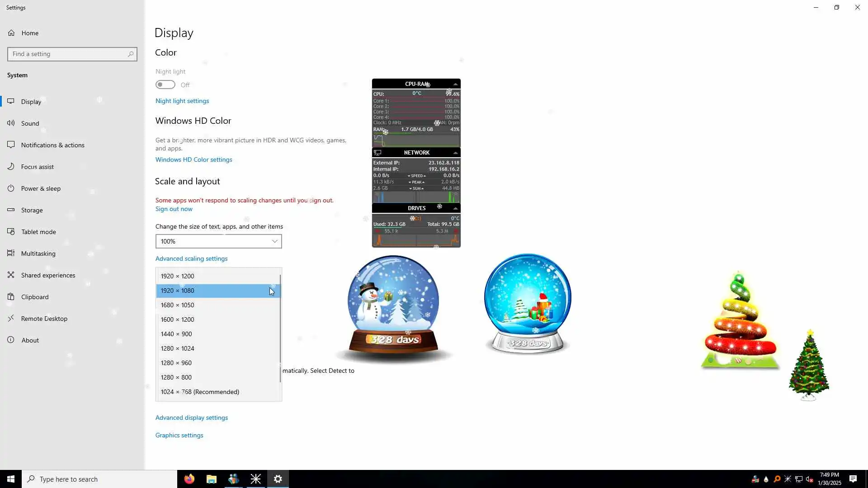868x488 pixels.
Task: Open Night light settings link
Action: pos(182,101)
